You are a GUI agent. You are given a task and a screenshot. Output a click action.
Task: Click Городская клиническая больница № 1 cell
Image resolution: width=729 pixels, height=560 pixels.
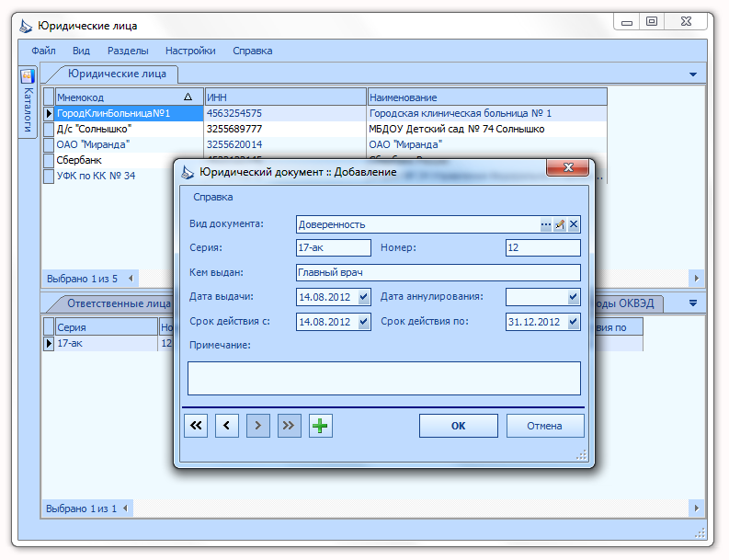tap(487, 113)
